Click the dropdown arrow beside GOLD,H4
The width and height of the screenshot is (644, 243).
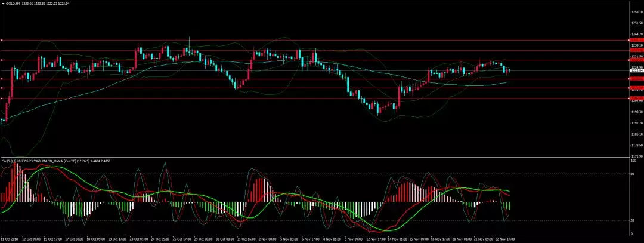[2, 3]
